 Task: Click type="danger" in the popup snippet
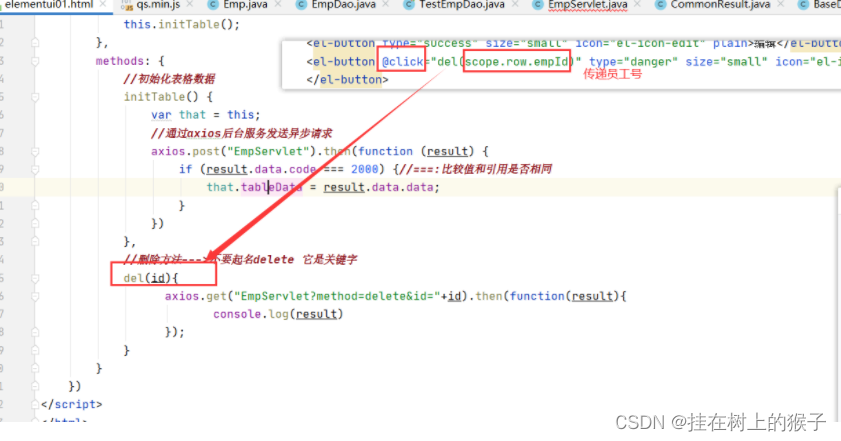click(x=633, y=62)
